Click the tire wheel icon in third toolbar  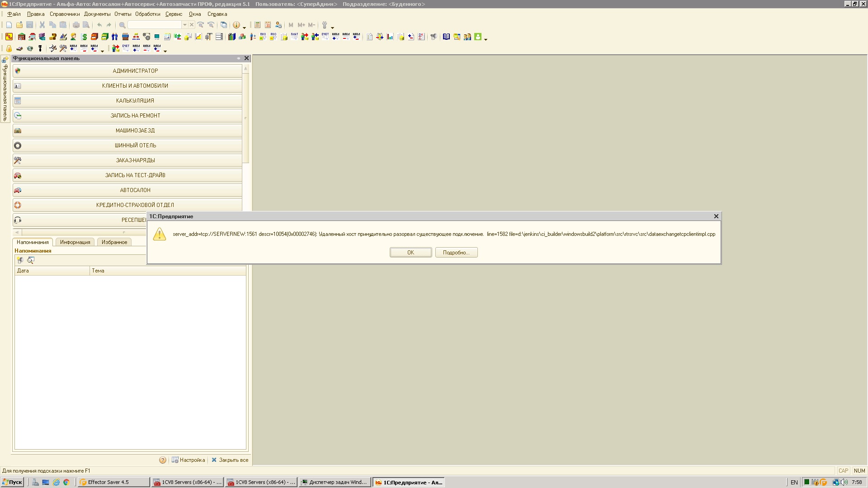30,48
